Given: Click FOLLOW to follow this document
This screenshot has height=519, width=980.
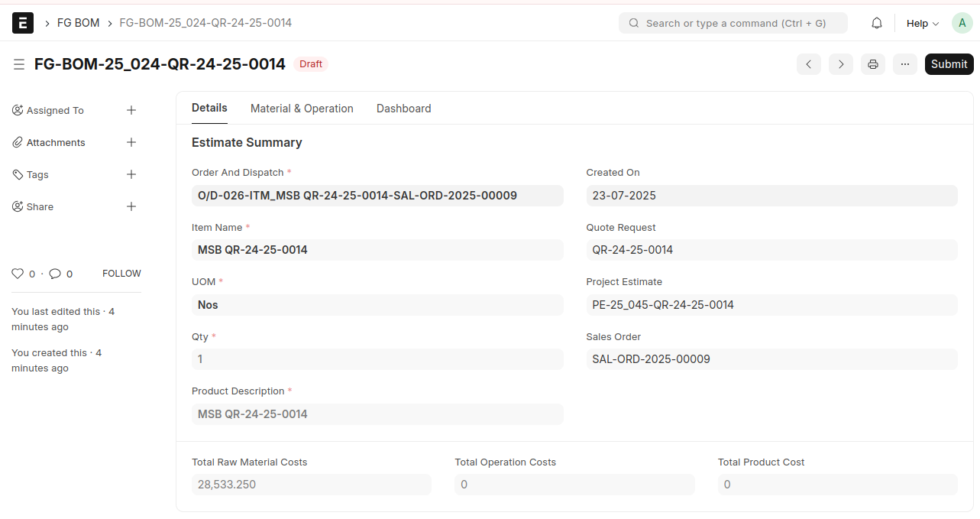Looking at the screenshot, I should [121, 274].
